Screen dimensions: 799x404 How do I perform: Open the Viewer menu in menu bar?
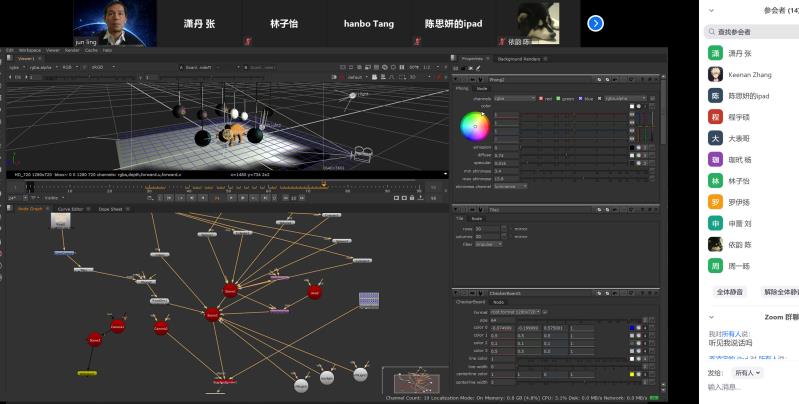[52, 50]
